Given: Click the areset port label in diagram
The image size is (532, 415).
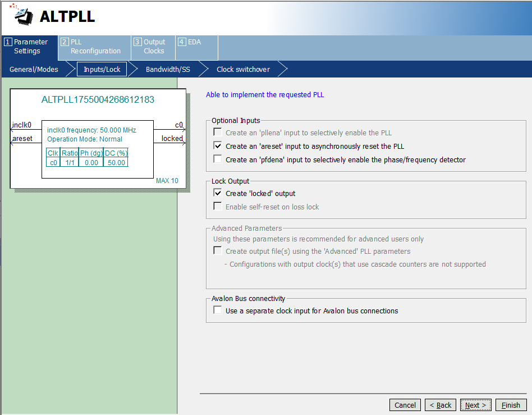Looking at the screenshot, I should click(x=22, y=139).
